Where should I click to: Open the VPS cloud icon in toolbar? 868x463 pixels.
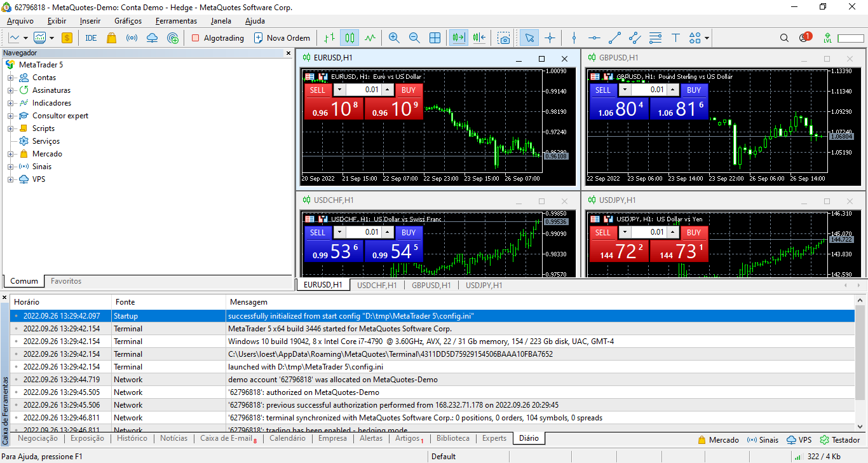pyautogui.click(x=153, y=38)
